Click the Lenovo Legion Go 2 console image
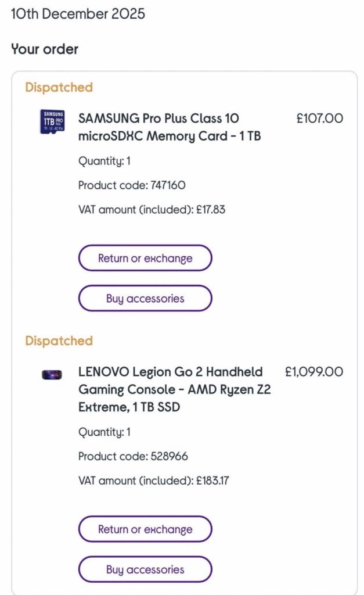 (x=52, y=375)
